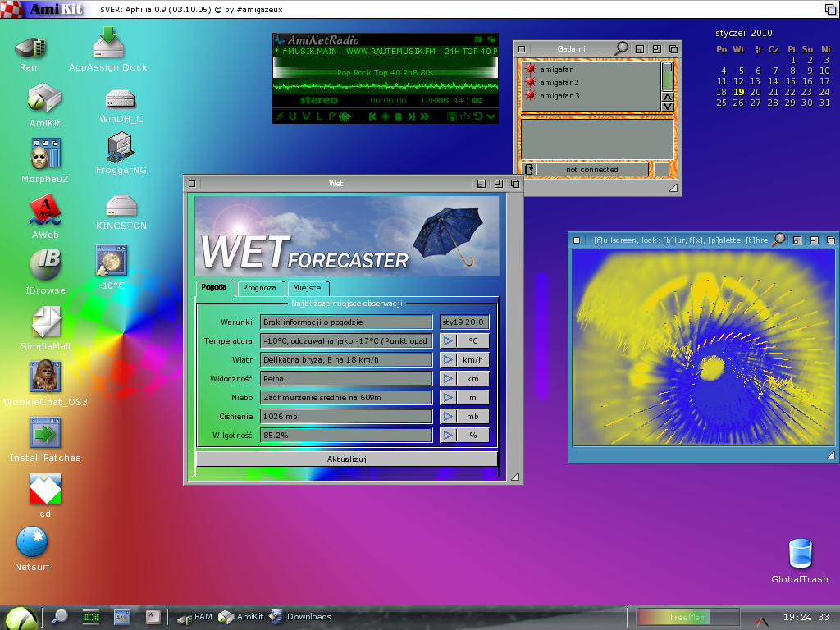Click the AmiNetRadio 123 playlist order icon
Viewport: 840px width, 630px height.
(464, 116)
